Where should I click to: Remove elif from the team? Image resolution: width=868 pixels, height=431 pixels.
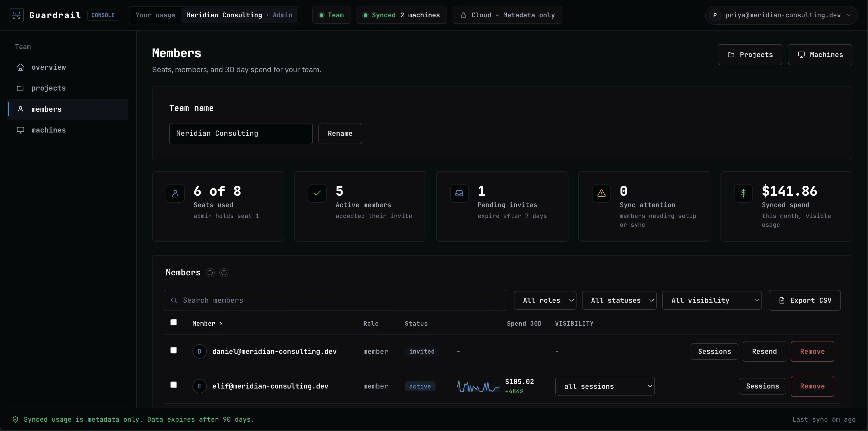coord(812,386)
